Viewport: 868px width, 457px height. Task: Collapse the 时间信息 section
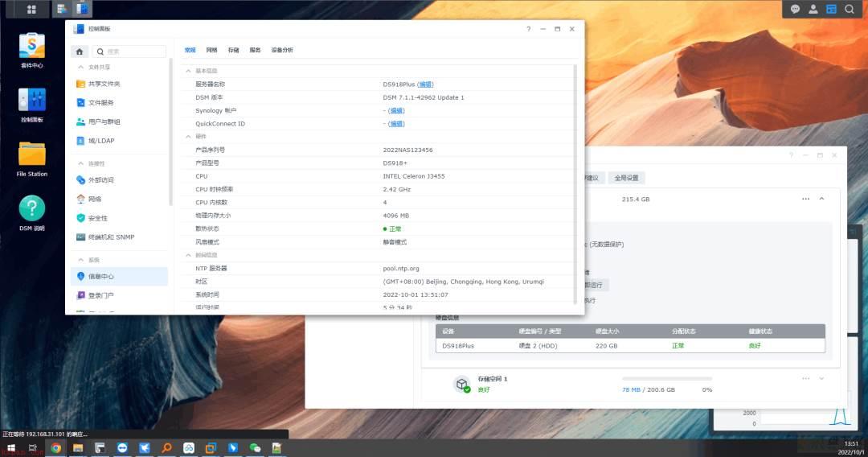188,255
